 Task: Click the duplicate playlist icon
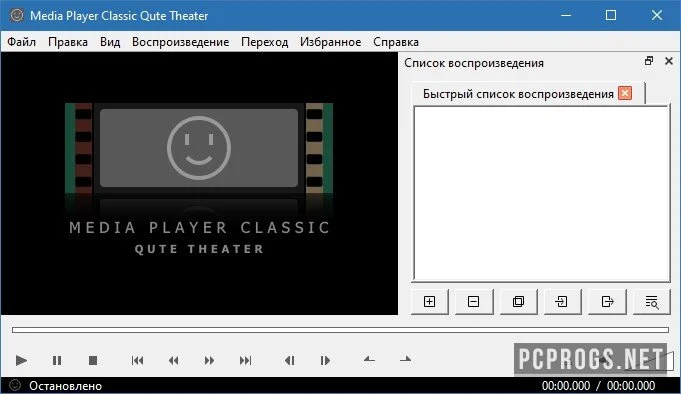click(518, 301)
